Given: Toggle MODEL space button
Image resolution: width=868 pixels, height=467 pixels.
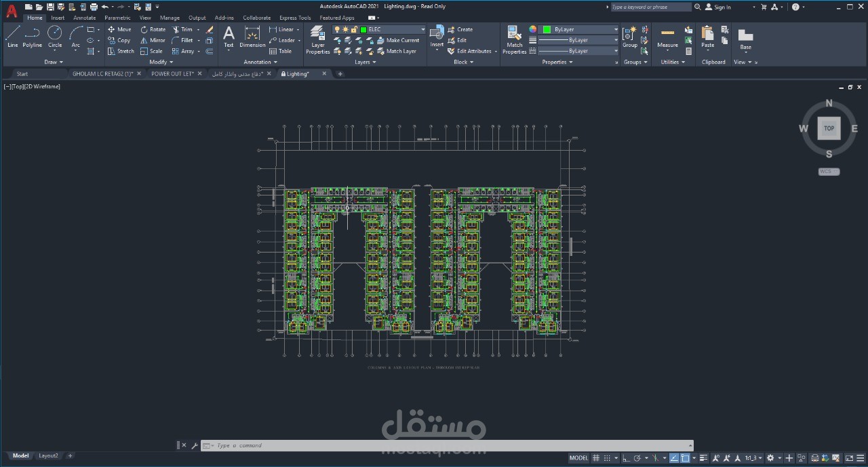Looking at the screenshot, I should point(578,458).
